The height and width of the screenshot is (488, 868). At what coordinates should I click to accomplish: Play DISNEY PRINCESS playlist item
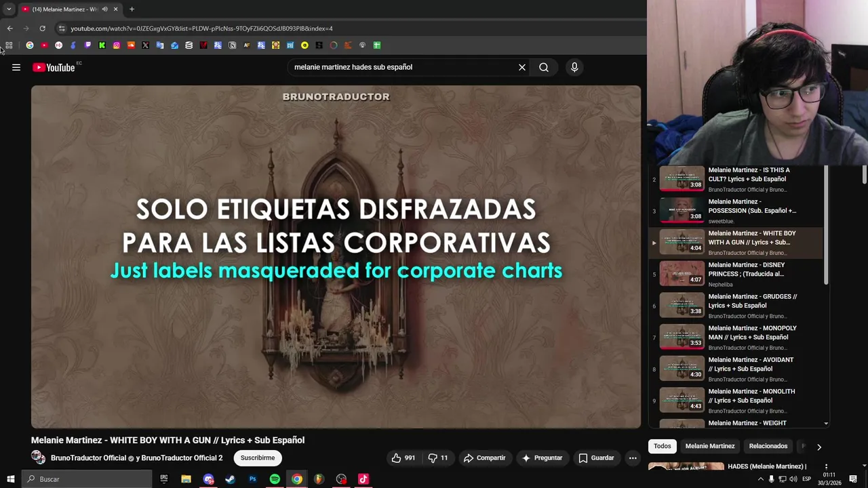pos(736,274)
